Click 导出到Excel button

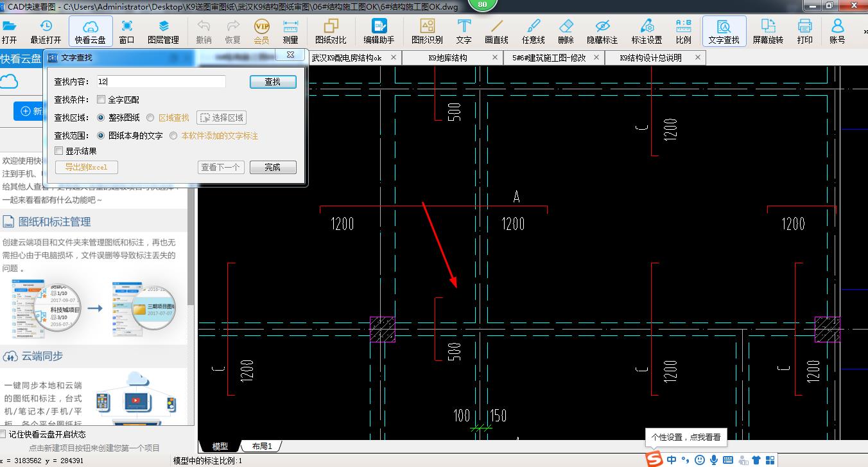[x=87, y=167]
